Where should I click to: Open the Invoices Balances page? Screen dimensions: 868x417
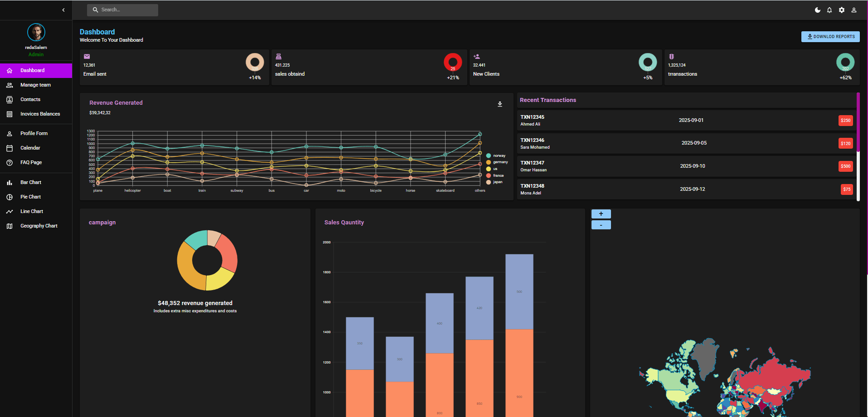[40, 114]
